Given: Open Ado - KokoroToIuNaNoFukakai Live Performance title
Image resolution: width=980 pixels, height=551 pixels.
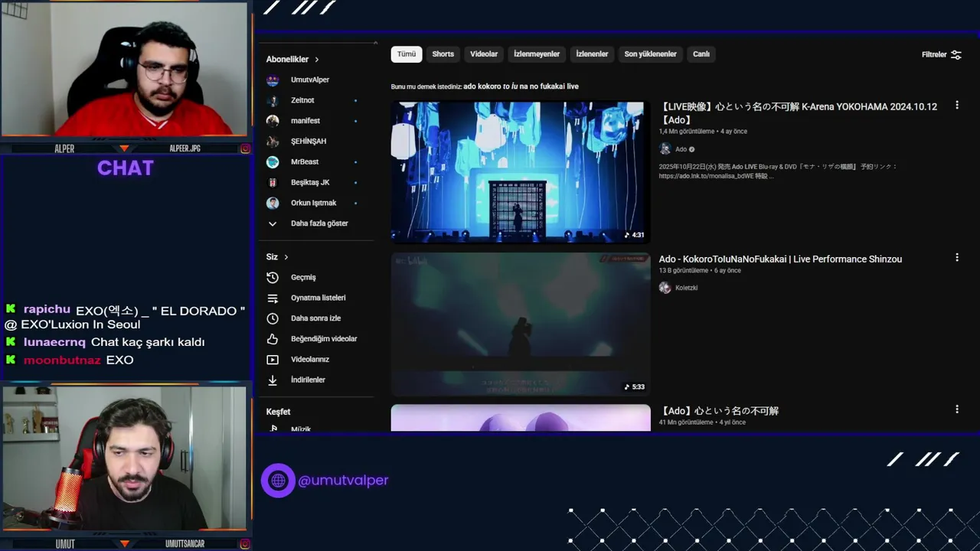Looking at the screenshot, I should [x=780, y=259].
